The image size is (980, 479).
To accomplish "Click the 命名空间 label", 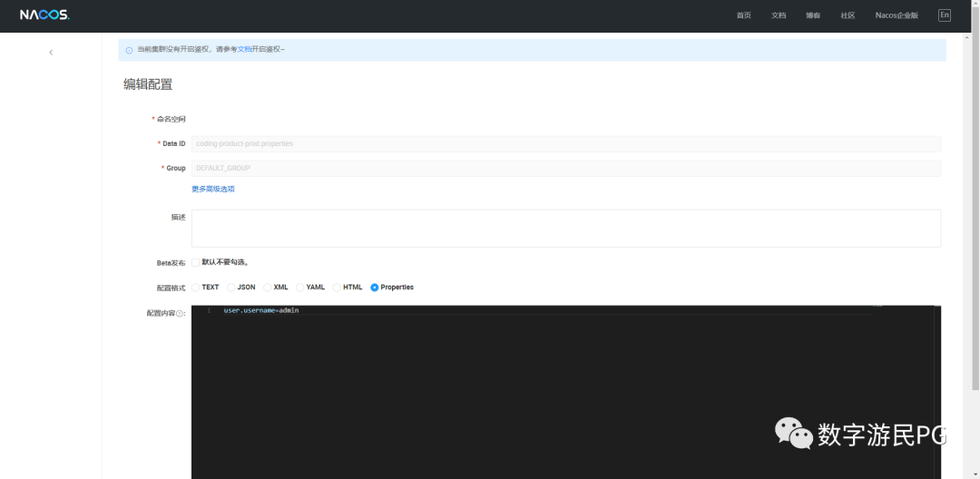I will 171,119.
